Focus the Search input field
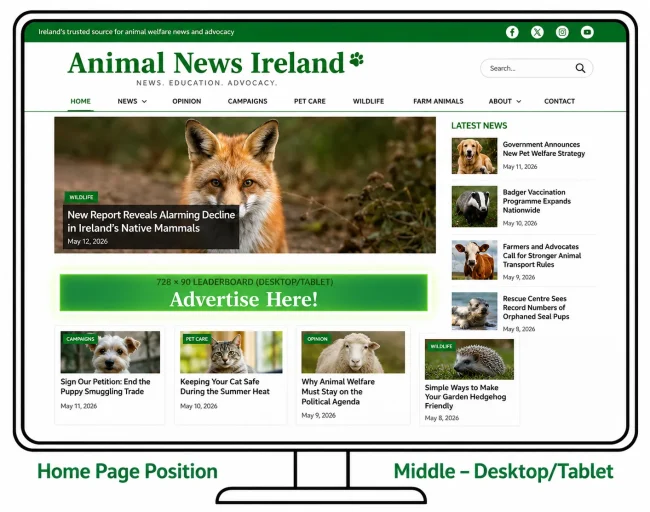This screenshot has height=512, width=650. (x=536, y=68)
